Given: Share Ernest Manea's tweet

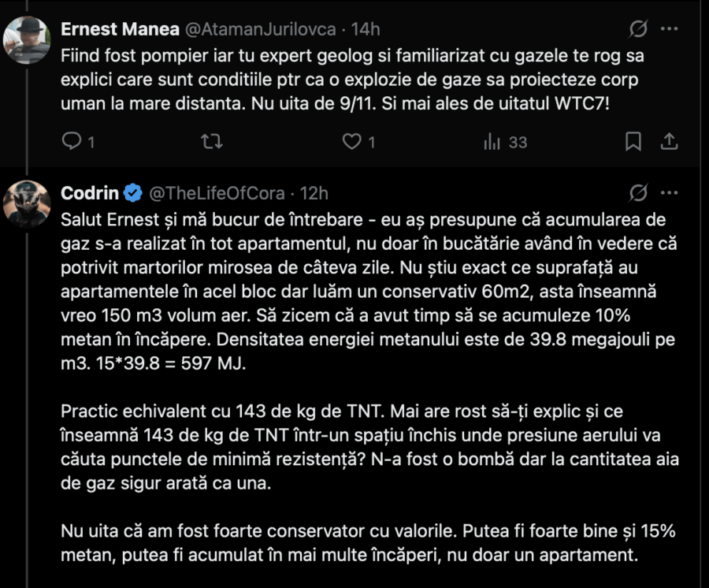Looking at the screenshot, I should point(669,141).
